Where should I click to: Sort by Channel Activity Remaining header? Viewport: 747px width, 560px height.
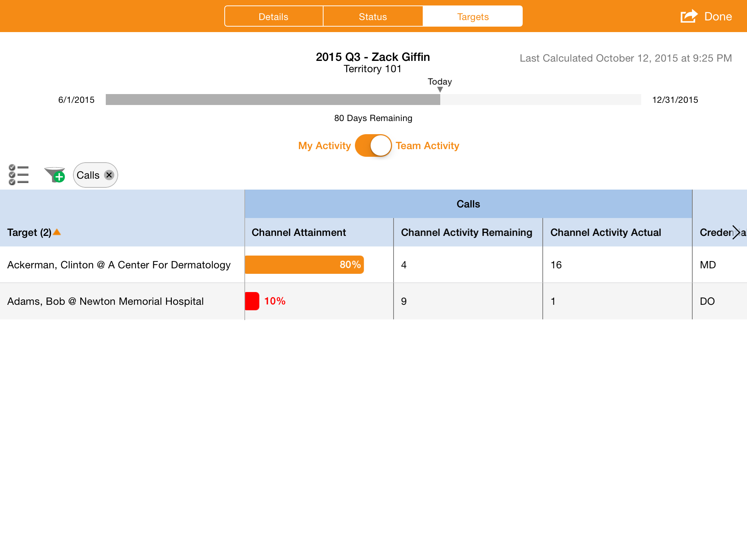(467, 232)
